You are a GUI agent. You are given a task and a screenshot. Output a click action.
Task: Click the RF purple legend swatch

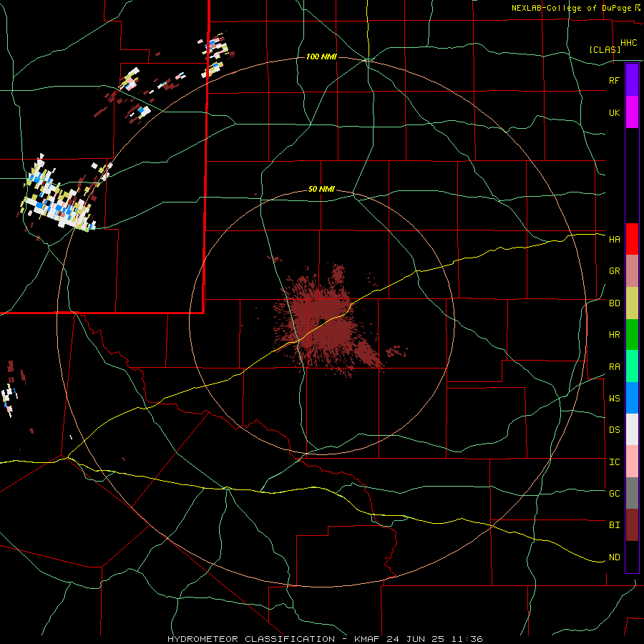(632, 80)
